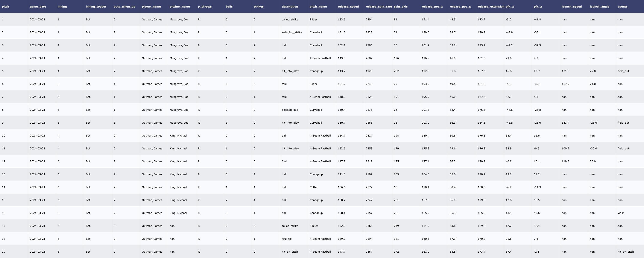Click launch speed value 167.7
This screenshot has width=644, height=258.
pyautogui.click(x=565, y=84)
